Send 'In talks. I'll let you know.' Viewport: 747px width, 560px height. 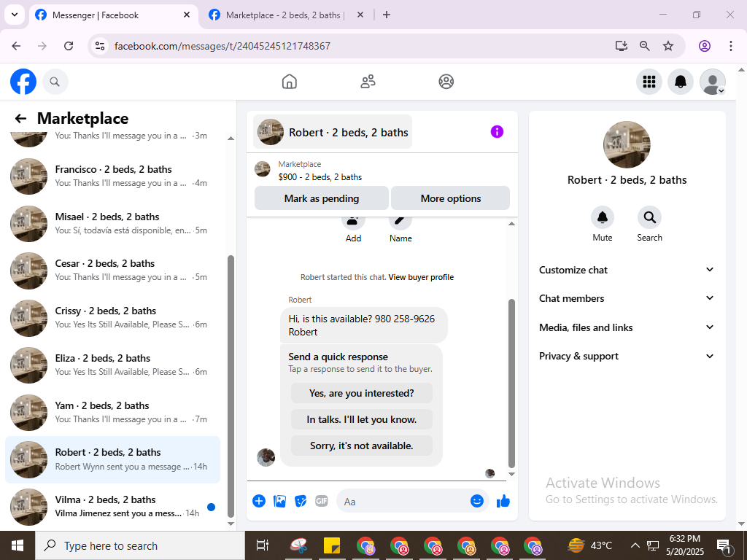pyautogui.click(x=362, y=419)
